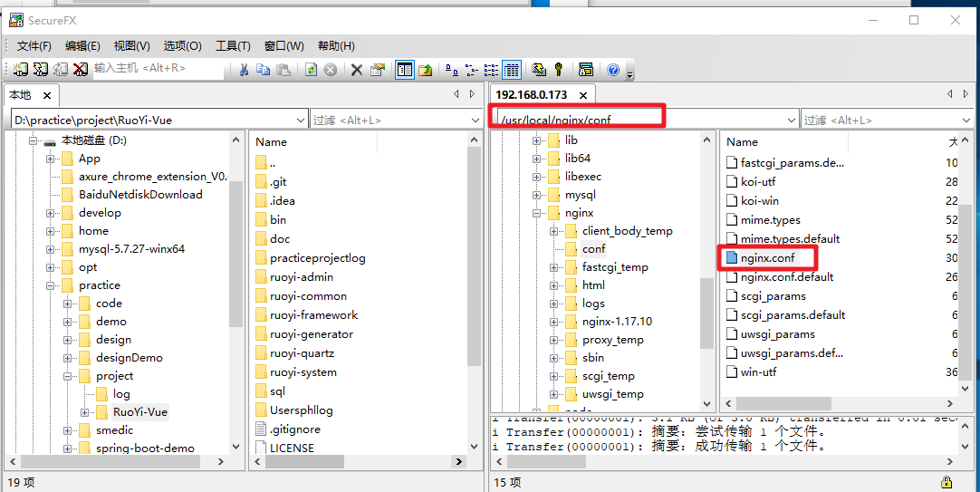Expand the remote logs folder node
This screenshot has height=492, width=980.
coord(553,304)
